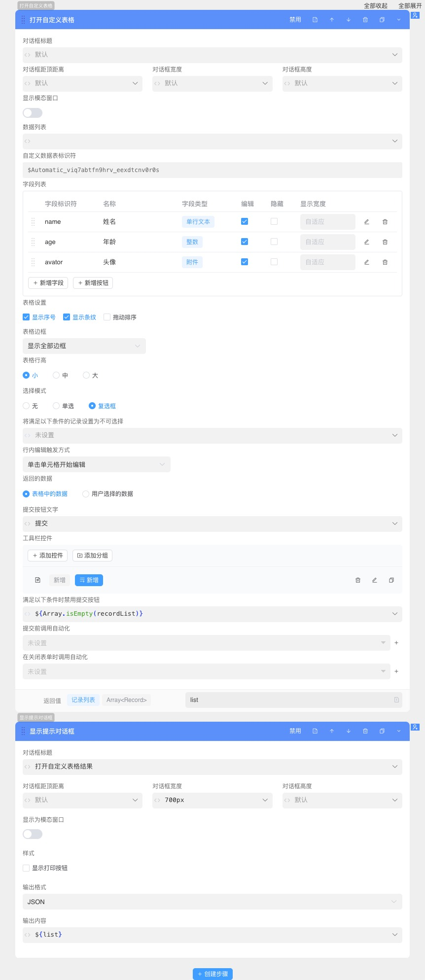Expand the 对话框标题 默认 dropdown
This screenshot has width=425, height=980.
click(212, 55)
